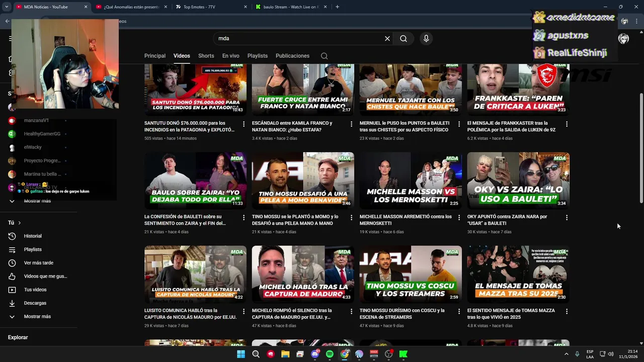
Task: Click the page vertical scrollbar thumb
Action: 641,148
